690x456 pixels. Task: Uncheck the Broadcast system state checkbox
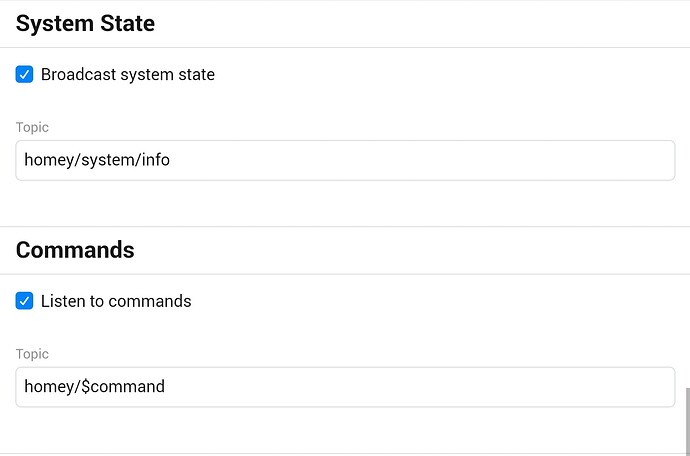click(25, 74)
